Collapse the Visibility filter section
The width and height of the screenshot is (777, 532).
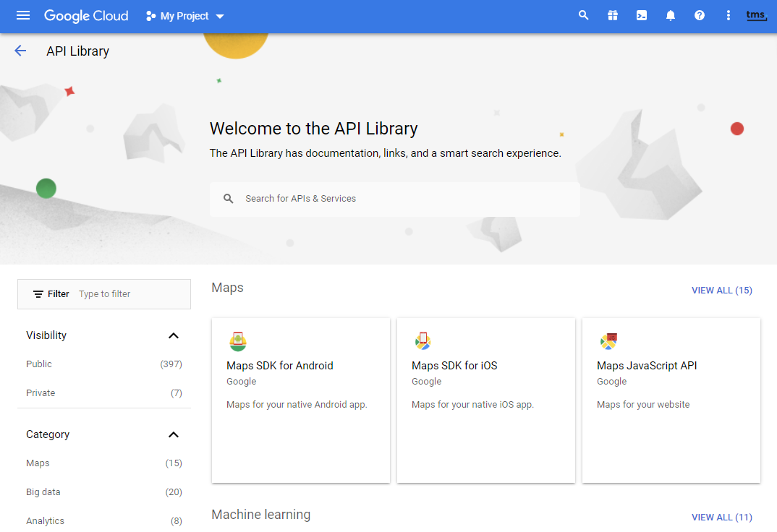[173, 335]
